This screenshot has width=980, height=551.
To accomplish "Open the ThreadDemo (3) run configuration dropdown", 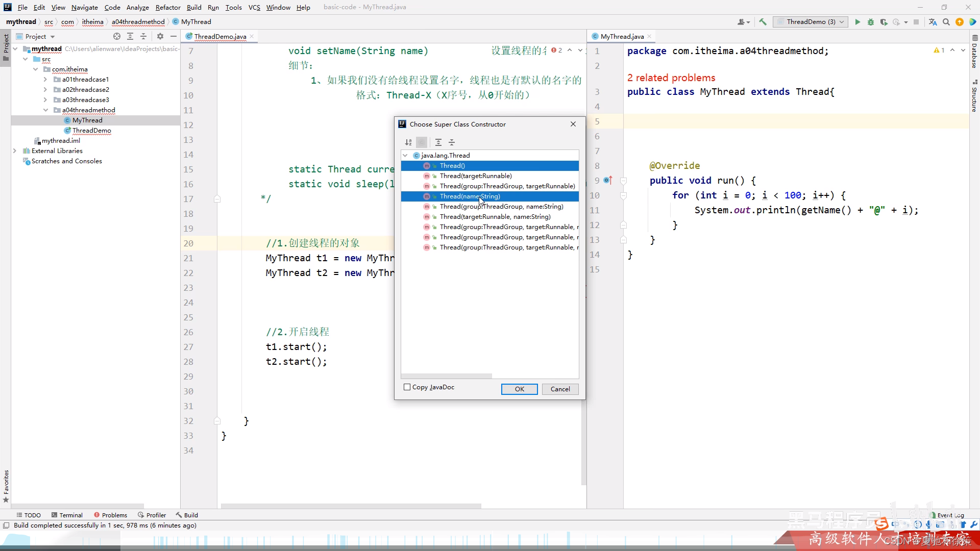I will (x=810, y=22).
